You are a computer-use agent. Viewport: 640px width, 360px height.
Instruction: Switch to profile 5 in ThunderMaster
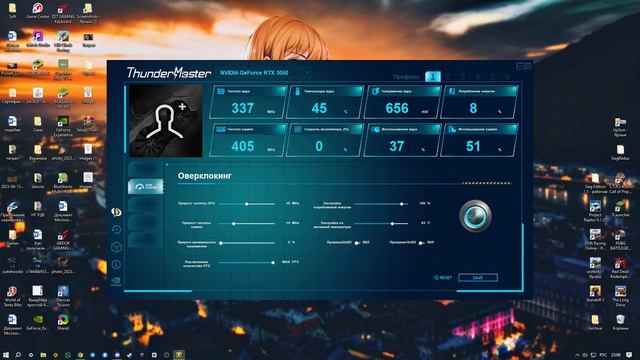492,76
